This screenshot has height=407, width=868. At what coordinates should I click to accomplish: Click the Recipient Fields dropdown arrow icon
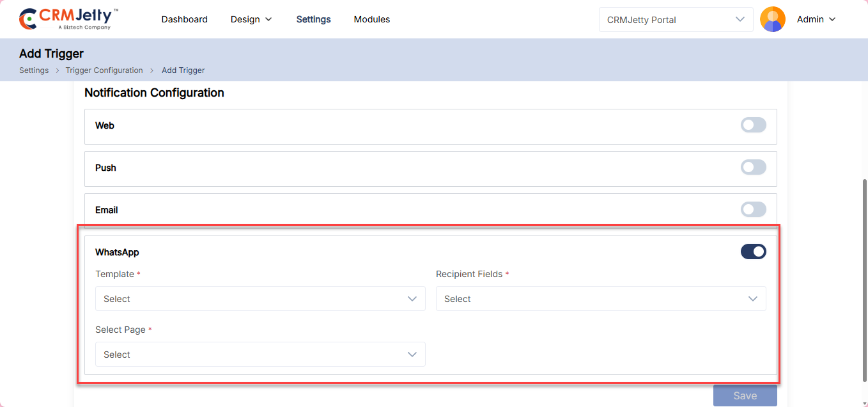click(753, 299)
